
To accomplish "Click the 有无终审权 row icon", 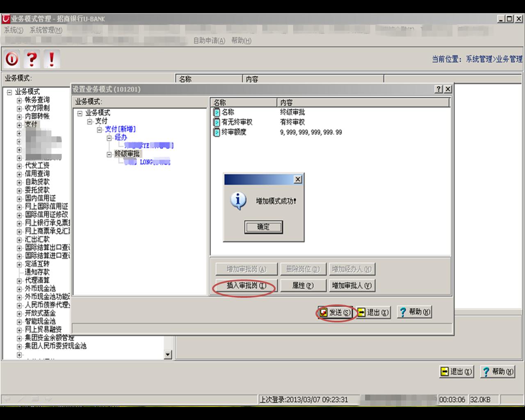I will (x=217, y=122).
